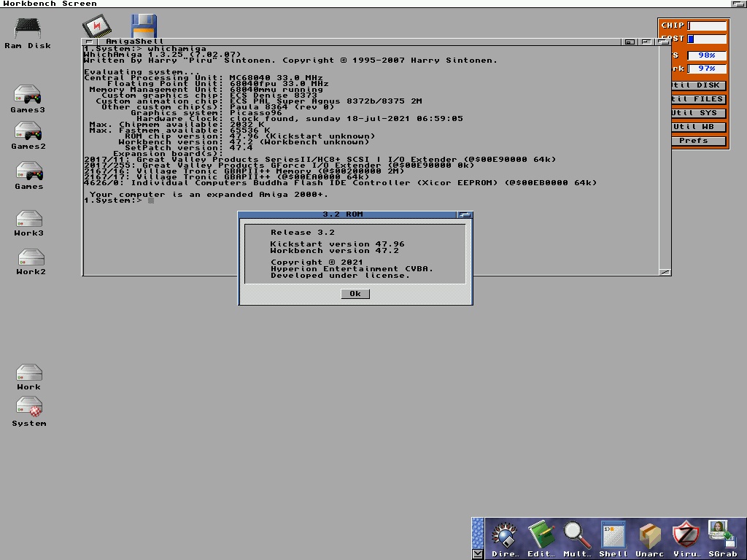Click the '1.System:>' prompt cursor line
This screenshot has width=747, height=560.
tap(119, 201)
